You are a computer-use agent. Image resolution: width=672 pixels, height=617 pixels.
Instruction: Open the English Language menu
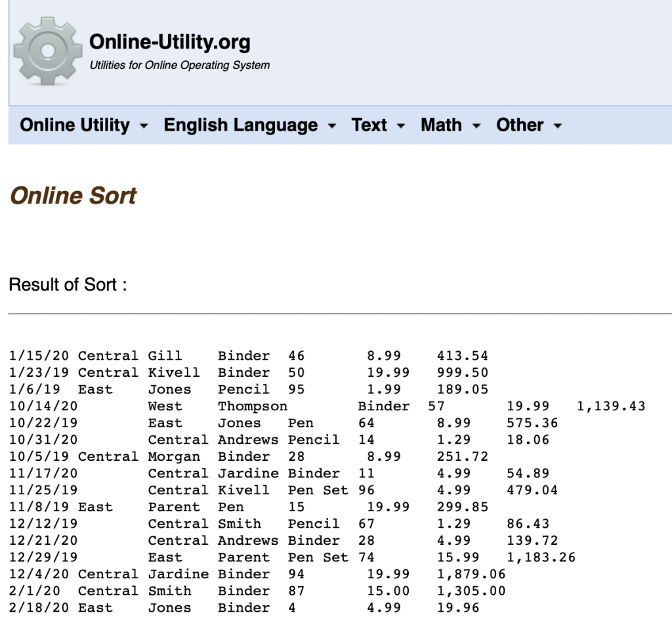(x=239, y=125)
